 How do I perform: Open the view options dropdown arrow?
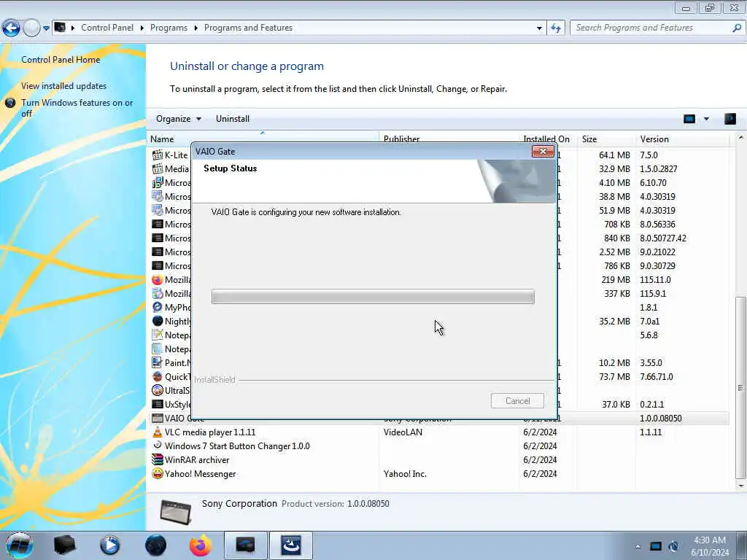(706, 119)
